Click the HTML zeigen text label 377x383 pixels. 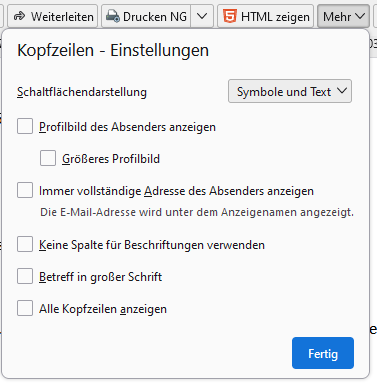coord(275,17)
